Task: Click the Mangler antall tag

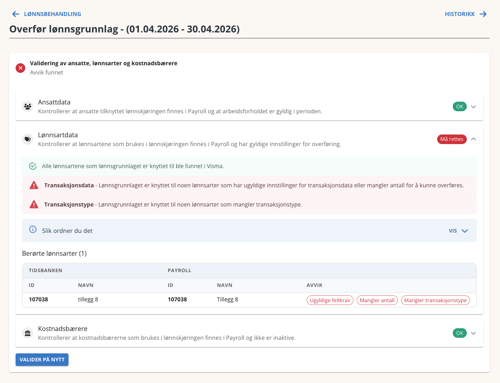Action: (377, 300)
